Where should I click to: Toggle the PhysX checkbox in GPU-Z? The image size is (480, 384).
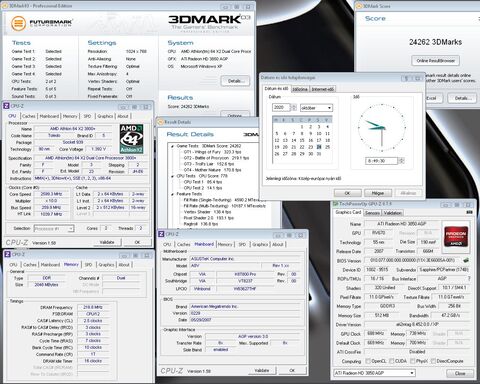click(x=413, y=361)
